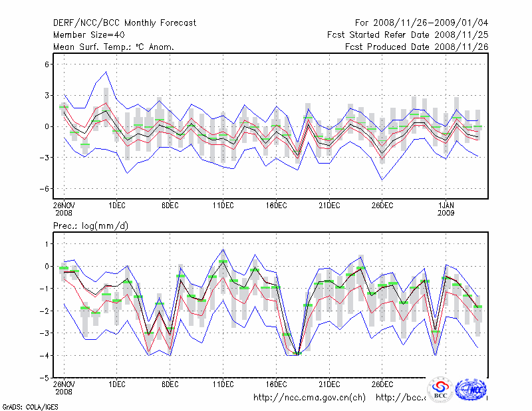
Task: Select the Prec.: log(mm/d) chart label
Action: [91, 226]
